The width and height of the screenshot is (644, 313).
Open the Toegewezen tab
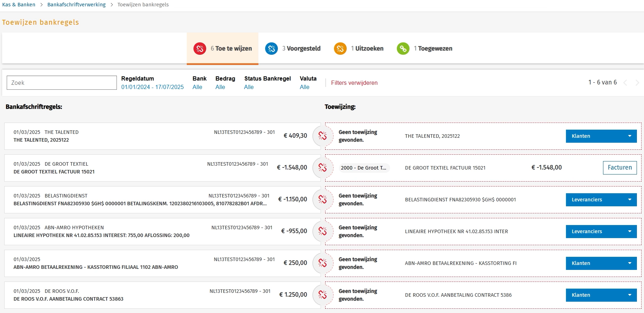[425, 49]
